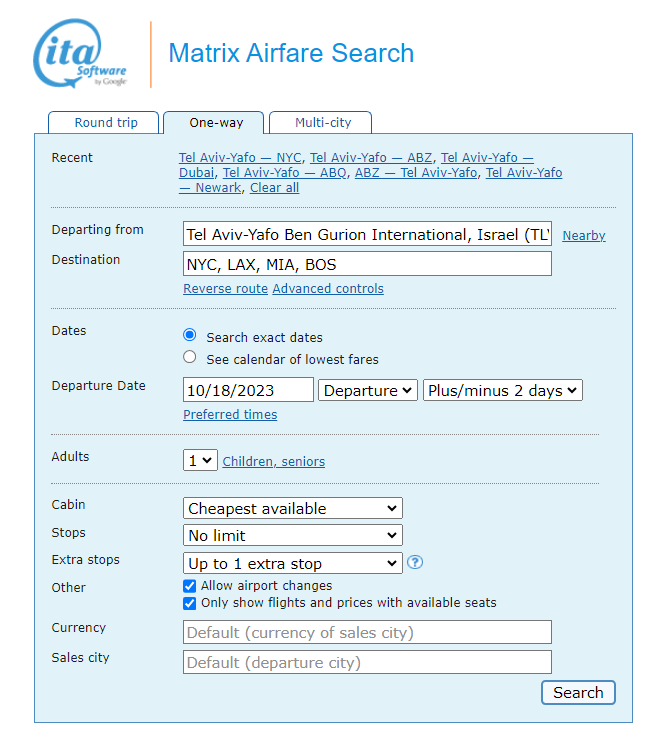
Task: Select Search exact dates radio button
Action: click(x=190, y=335)
